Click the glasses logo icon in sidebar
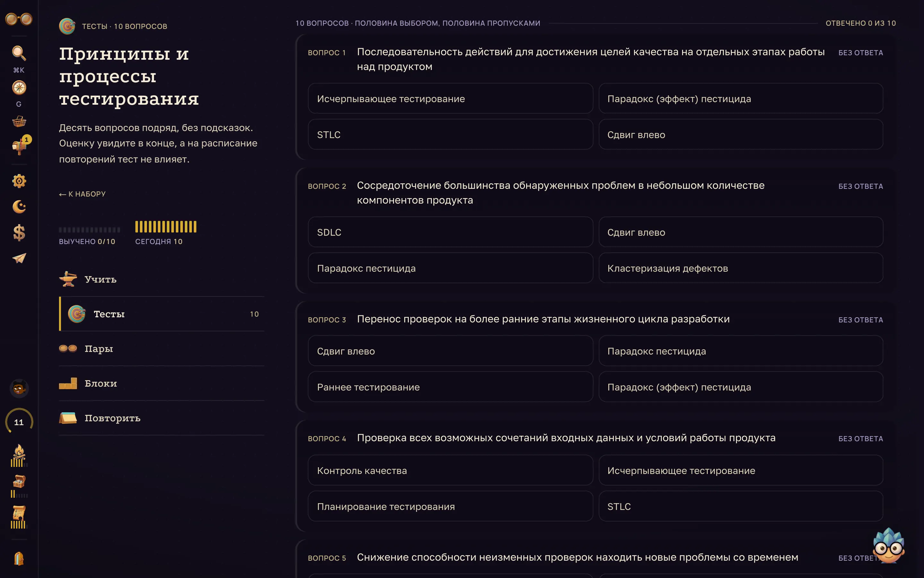This screenshot has height=578, width=924. coord(19,19)
